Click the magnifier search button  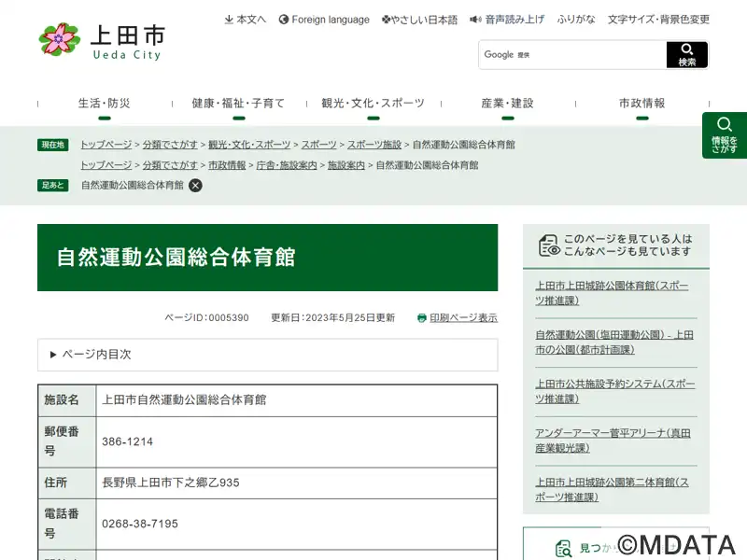[x=687, y=54]
